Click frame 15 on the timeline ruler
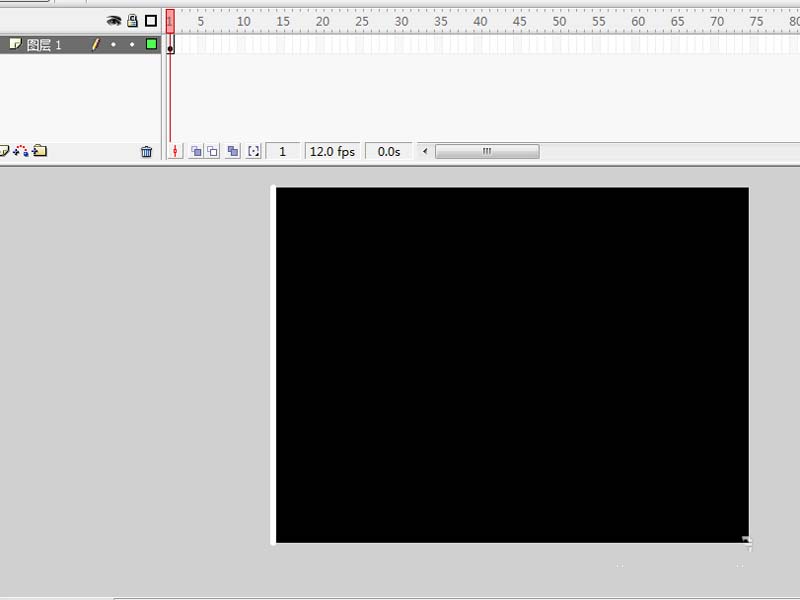 tap(283, 21)
